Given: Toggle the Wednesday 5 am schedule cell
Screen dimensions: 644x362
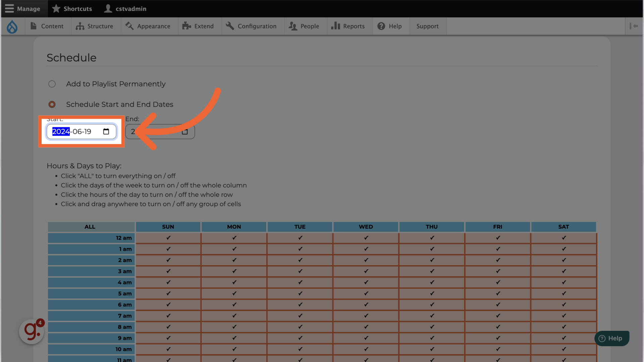Looking at the screenshot, I should pyautogui.click(x=366, y=294).
